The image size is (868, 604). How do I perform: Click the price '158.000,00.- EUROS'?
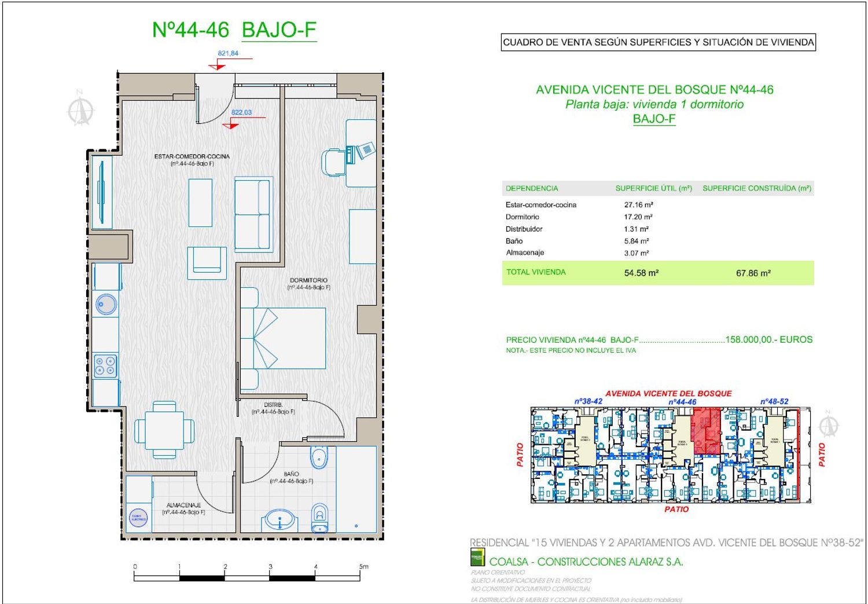[x=769, y=340]
